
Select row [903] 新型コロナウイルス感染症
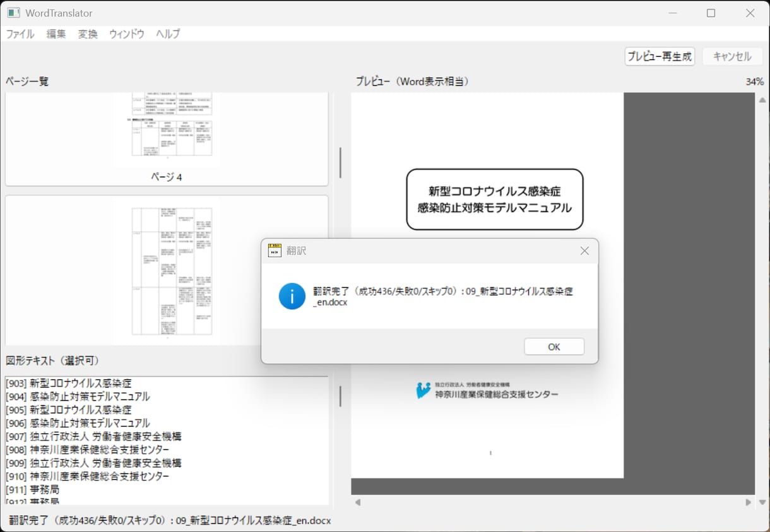167,383
